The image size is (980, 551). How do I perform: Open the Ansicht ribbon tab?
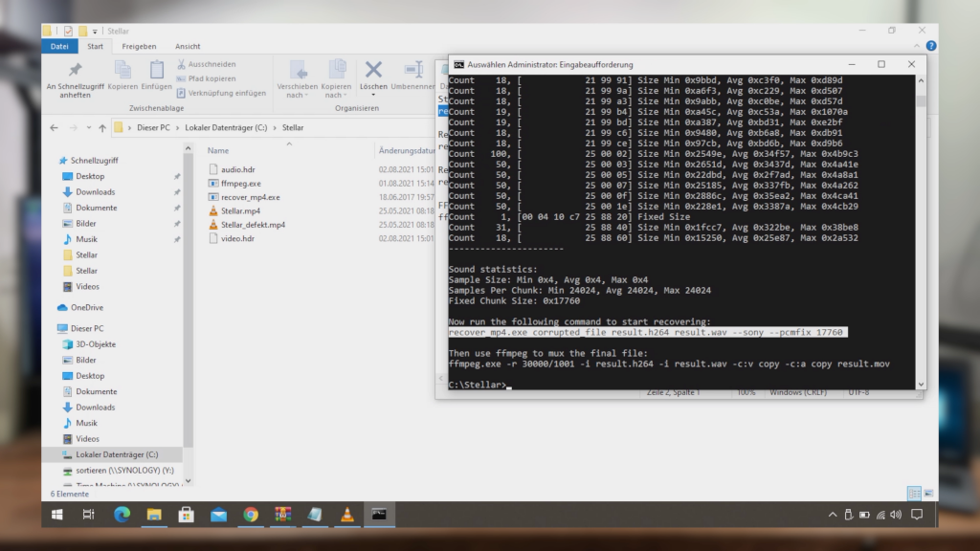188,46
